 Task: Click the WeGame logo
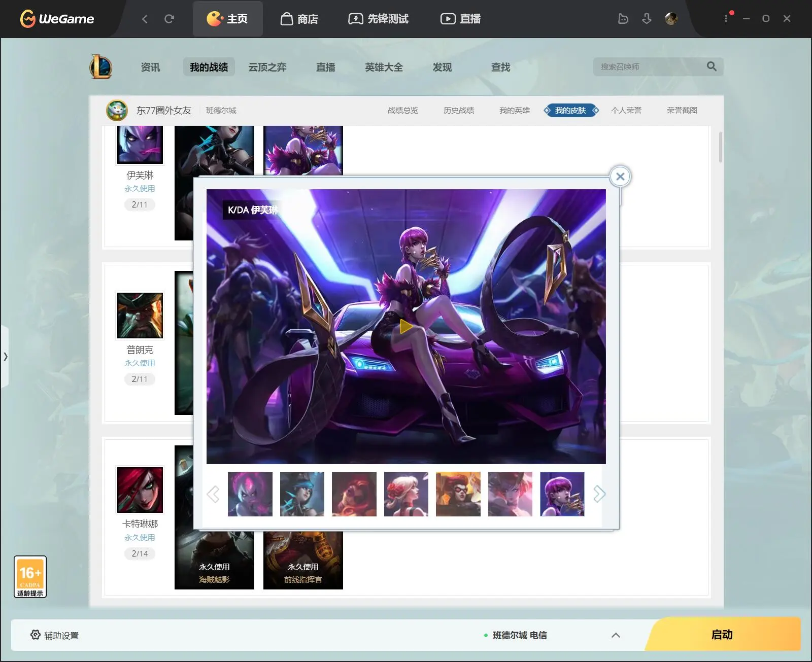coord(57,19)
